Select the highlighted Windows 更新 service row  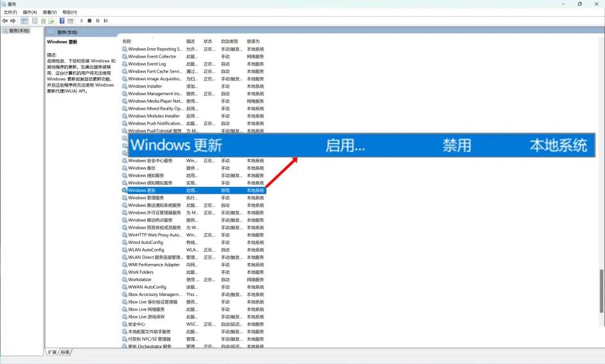[x=193, y=191]
